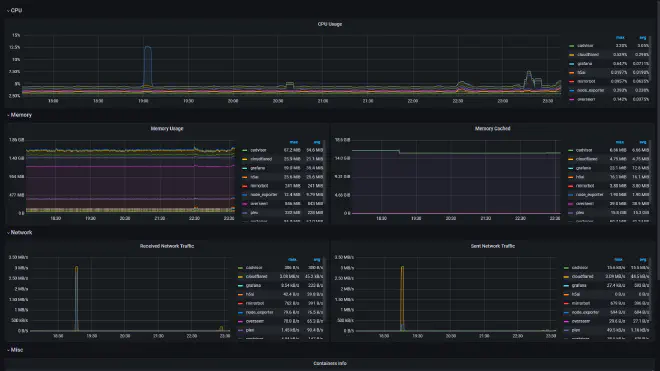Toggle grafana series in Sent Network legend
Image resolution: width=660 pixels, height=371 pixels.
(579, 286)
